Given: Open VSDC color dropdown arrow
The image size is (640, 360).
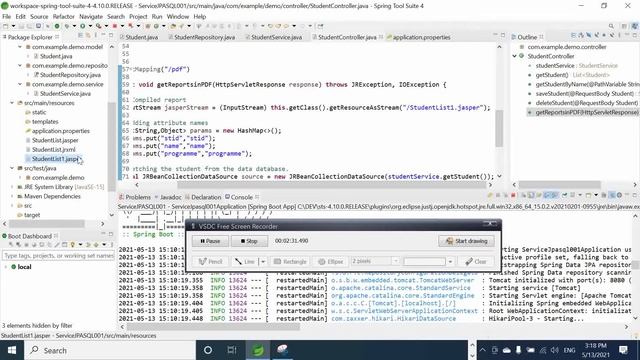Looking at the screenshot, I should click(450, 262).
